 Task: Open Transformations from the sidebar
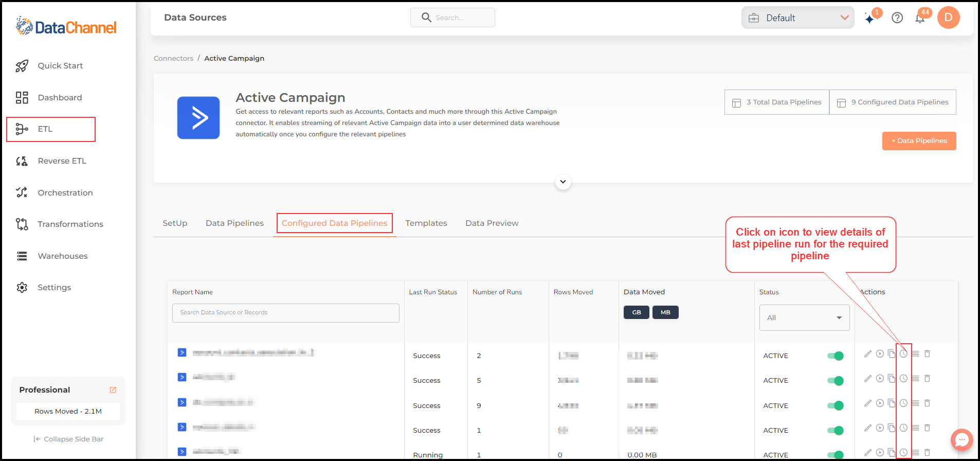click(x=60, y=224)
